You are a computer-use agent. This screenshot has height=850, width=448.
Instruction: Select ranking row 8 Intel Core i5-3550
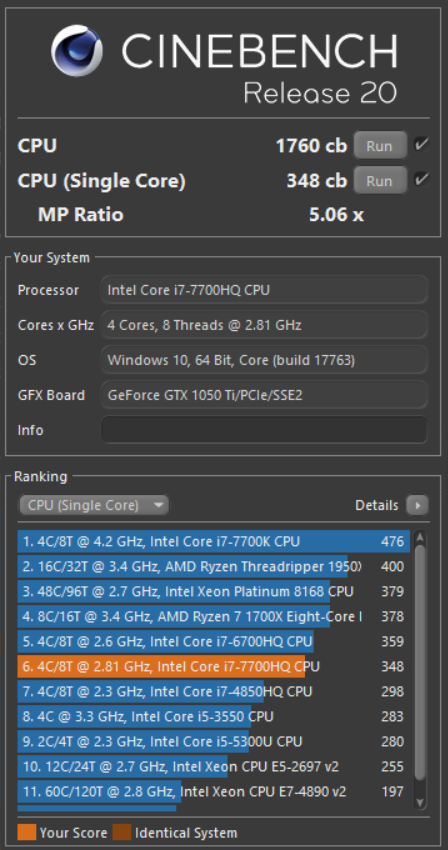(214, 716)
